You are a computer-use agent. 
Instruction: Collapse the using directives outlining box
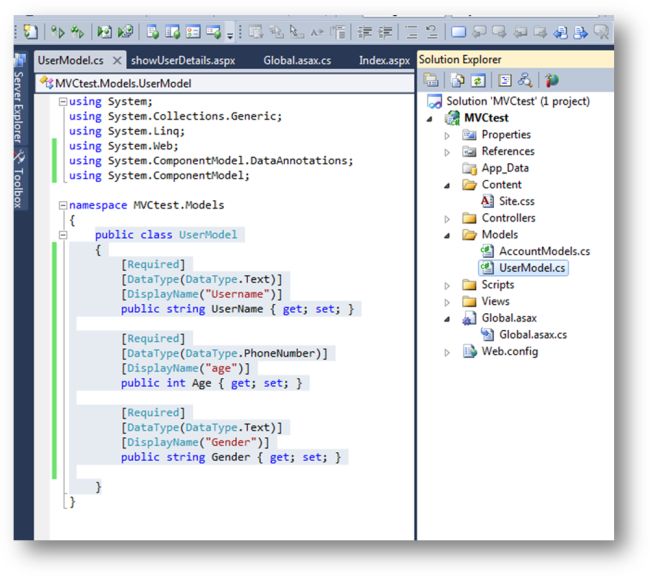[x=63, y=101]
